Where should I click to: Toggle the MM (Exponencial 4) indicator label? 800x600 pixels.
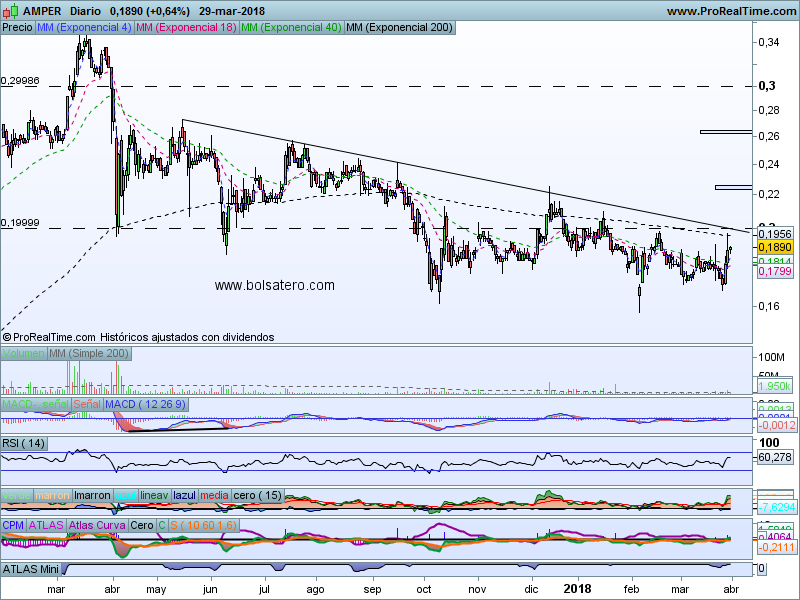(x=83, y=28)
